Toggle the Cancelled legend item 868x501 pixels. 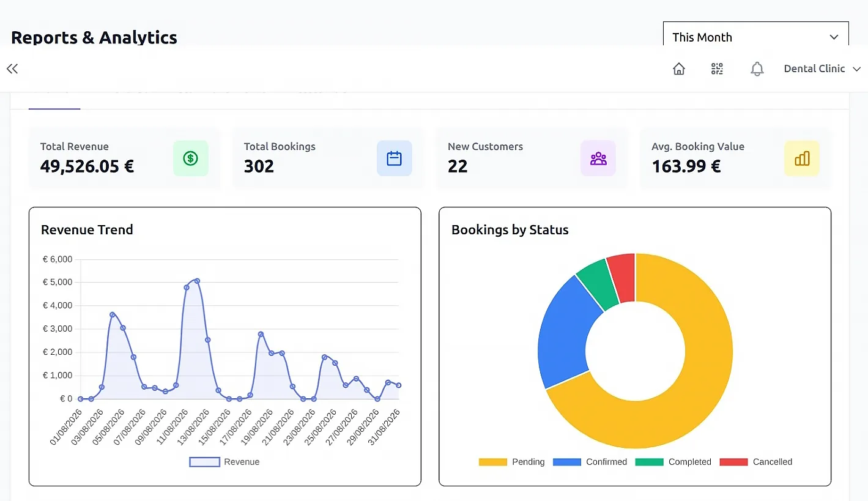(756, 462)
